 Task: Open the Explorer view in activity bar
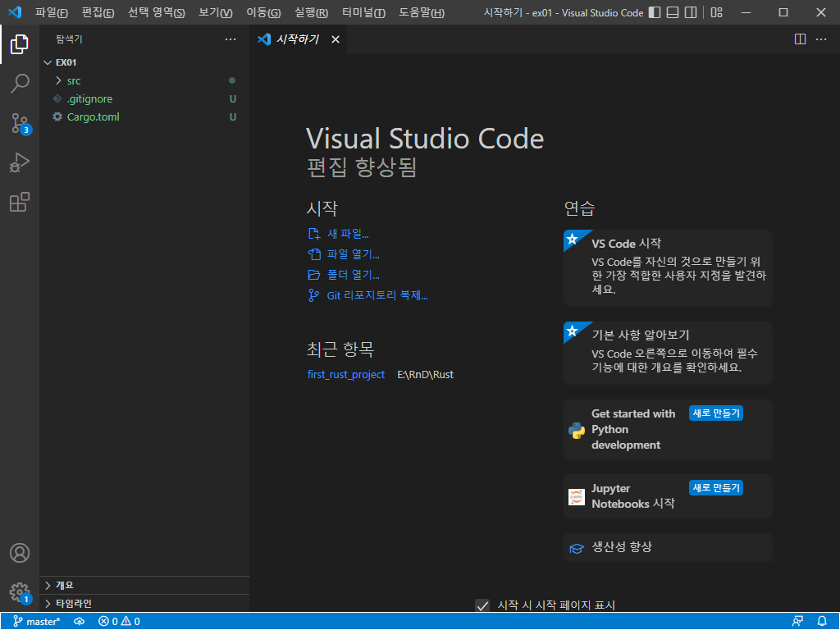pyautogui.click(x=20, y=44)
